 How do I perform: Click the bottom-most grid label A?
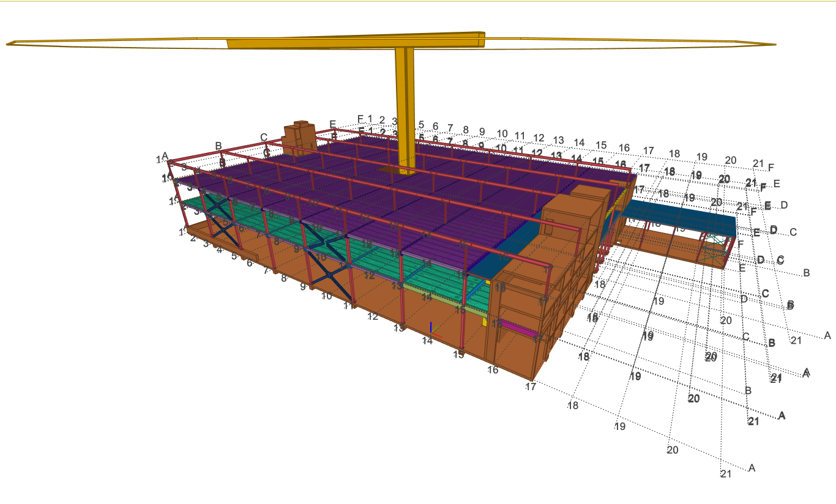coord(752,468)
